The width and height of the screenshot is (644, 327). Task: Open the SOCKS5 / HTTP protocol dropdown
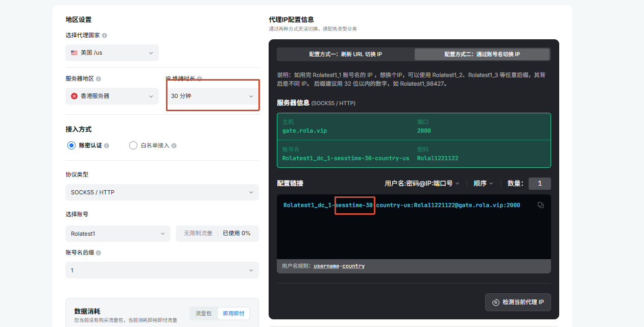point(162,192)
